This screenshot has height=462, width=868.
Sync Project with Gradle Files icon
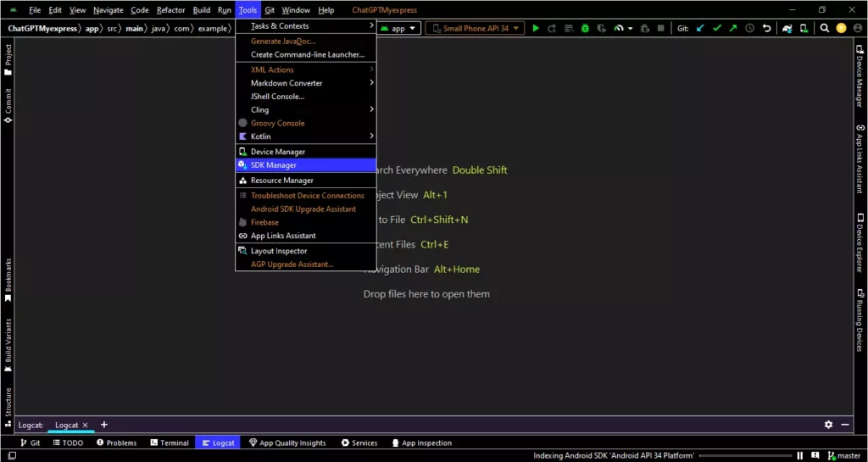(787, 28)
